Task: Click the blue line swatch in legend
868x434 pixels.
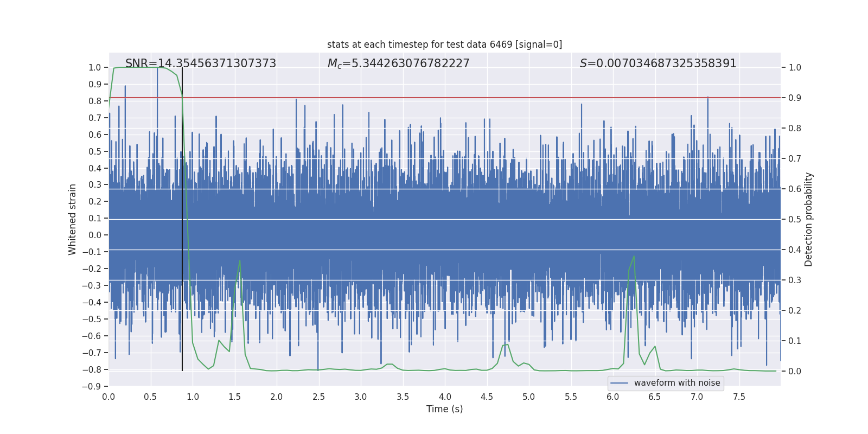Action: pyautogui.click(x=619, y=383)
